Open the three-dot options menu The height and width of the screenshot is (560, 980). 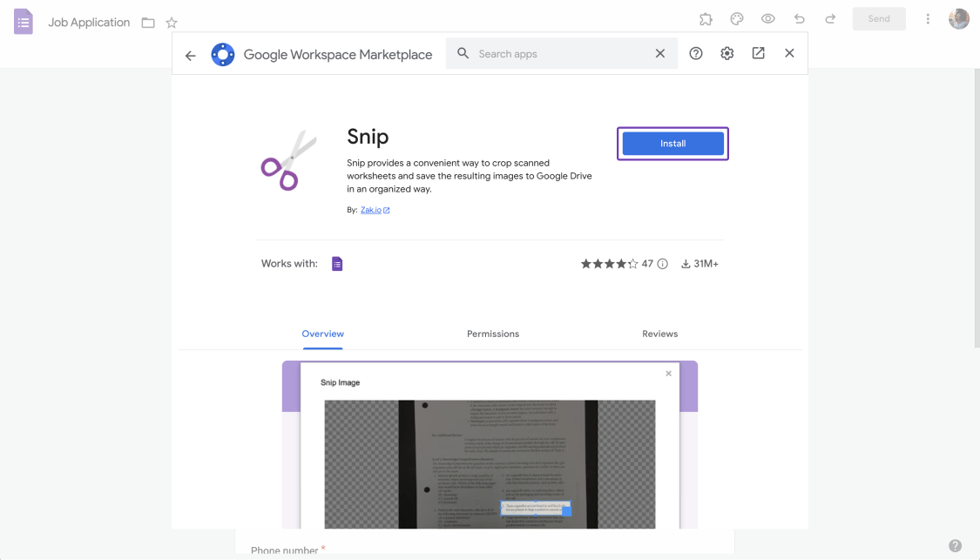(928, 18)
